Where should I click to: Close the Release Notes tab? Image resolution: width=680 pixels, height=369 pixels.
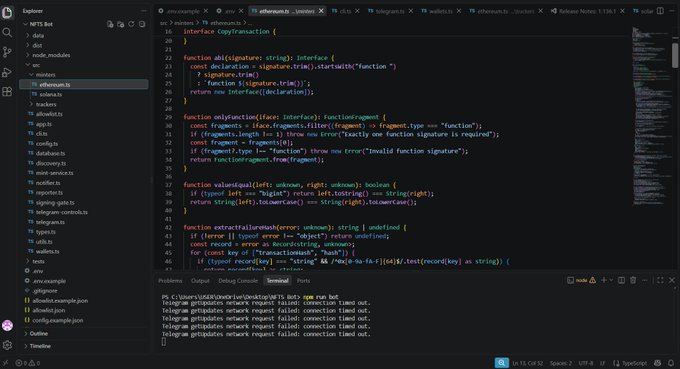pyautogui.click(x=622, y=11)
